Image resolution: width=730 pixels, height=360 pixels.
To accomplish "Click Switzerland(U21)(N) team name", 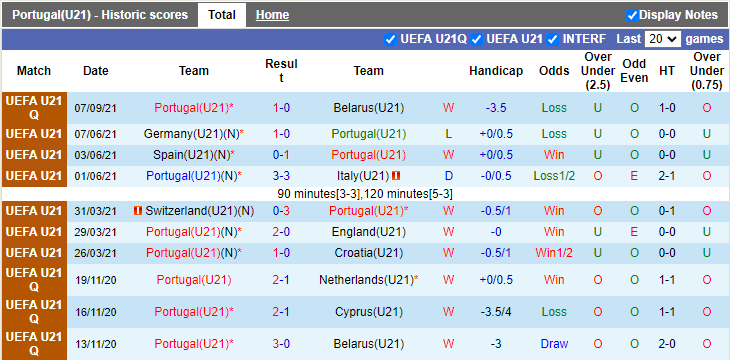I will (199, 211).
